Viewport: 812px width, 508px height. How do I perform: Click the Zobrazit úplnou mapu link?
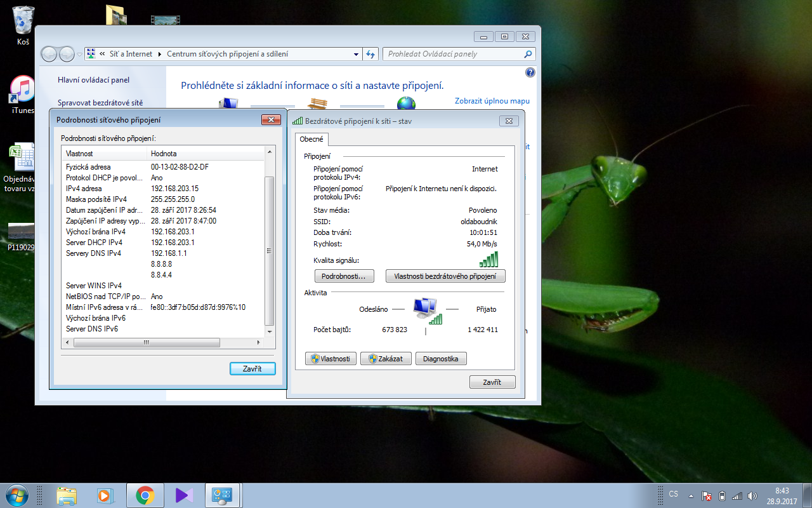[x=492, y=101]
